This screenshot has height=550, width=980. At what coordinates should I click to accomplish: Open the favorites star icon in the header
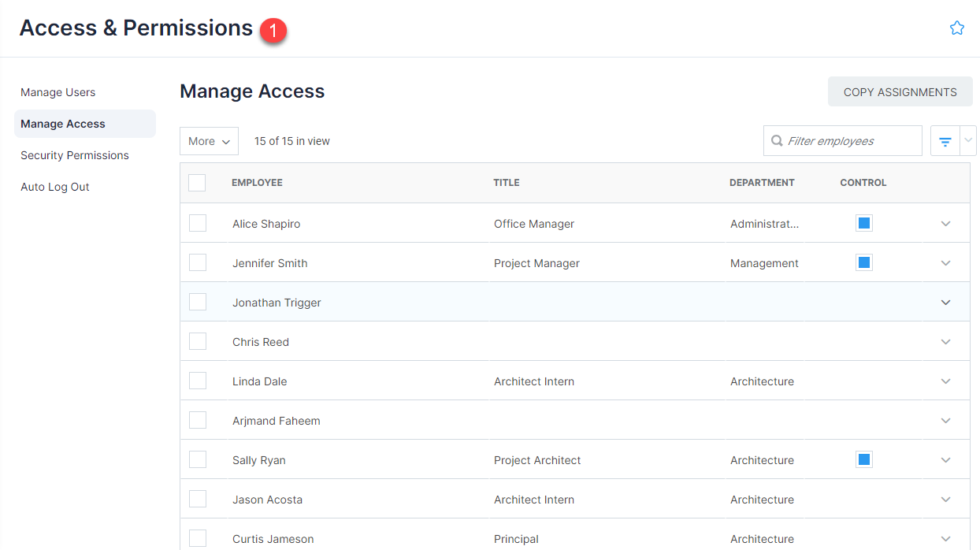point(956,27)
